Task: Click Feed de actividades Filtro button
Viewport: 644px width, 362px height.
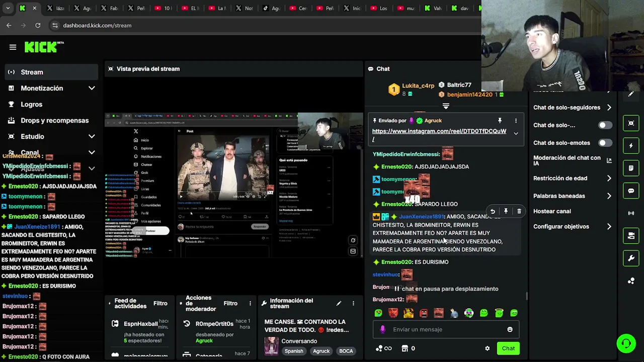Action: pos(160,303)
